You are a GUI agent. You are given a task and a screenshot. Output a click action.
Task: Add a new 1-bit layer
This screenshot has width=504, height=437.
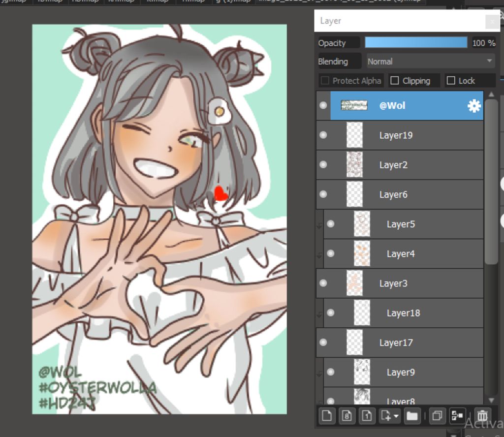click(367, 416)
